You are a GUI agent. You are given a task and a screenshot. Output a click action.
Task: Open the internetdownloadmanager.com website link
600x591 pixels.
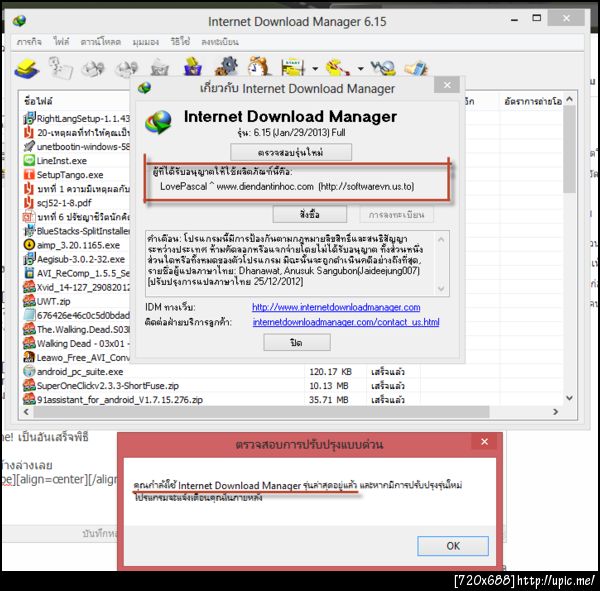tap(336, 307)
